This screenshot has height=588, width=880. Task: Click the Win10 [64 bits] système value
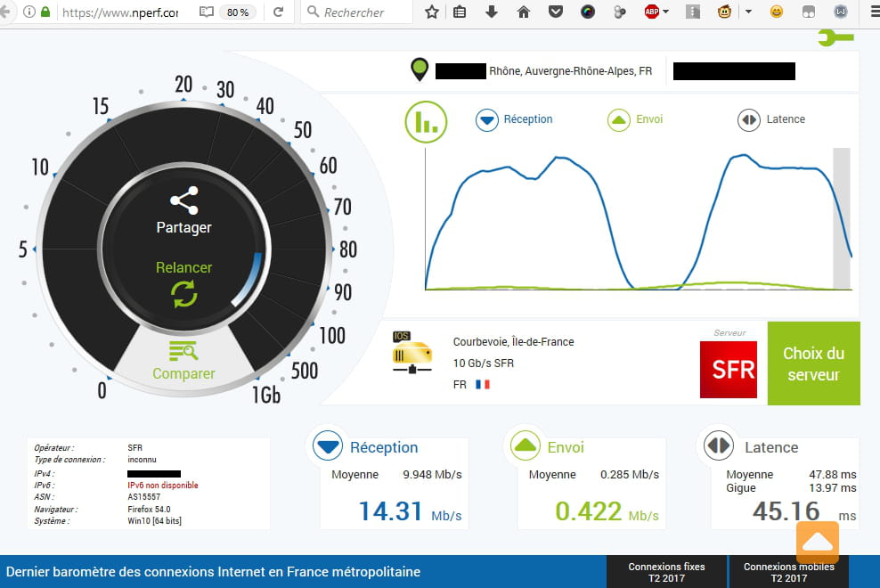coord(154,521)
